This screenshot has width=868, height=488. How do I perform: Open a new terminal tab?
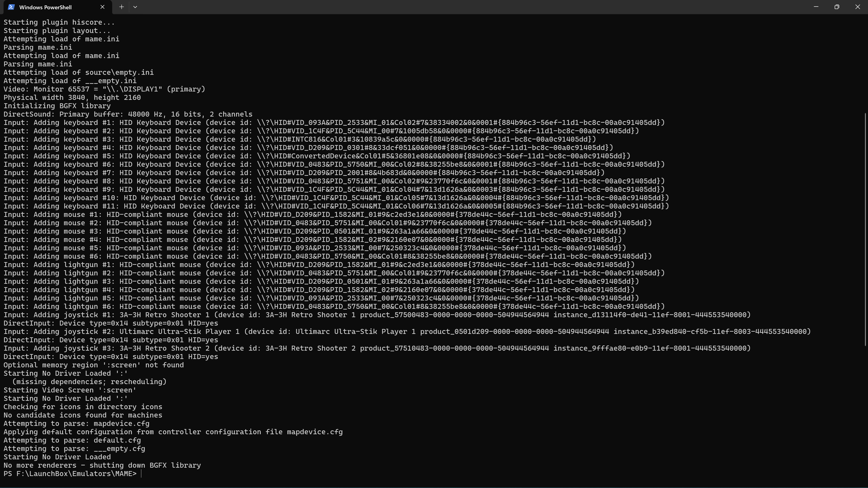(122, 7)
